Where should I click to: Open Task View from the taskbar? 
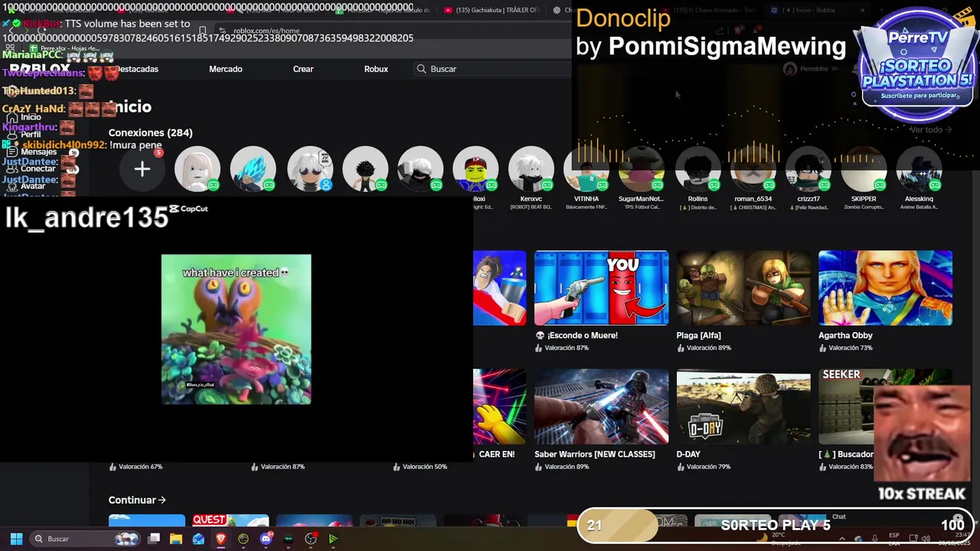tap(154, 539)
